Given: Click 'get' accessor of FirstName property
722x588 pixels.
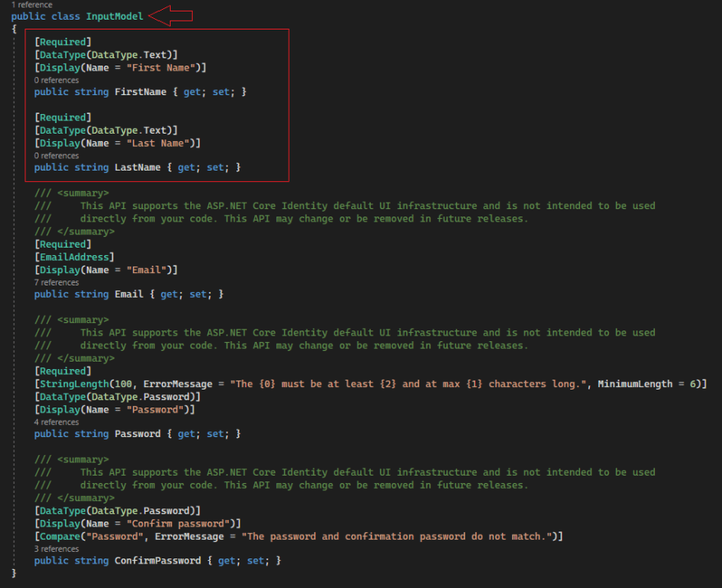Looking at the screenshot, I should point(192,92).
